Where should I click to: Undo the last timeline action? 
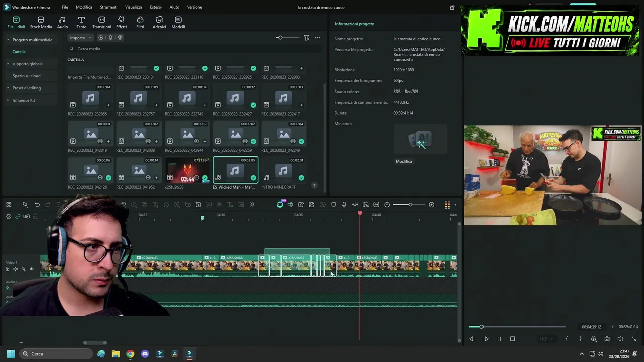coord(37,205)
